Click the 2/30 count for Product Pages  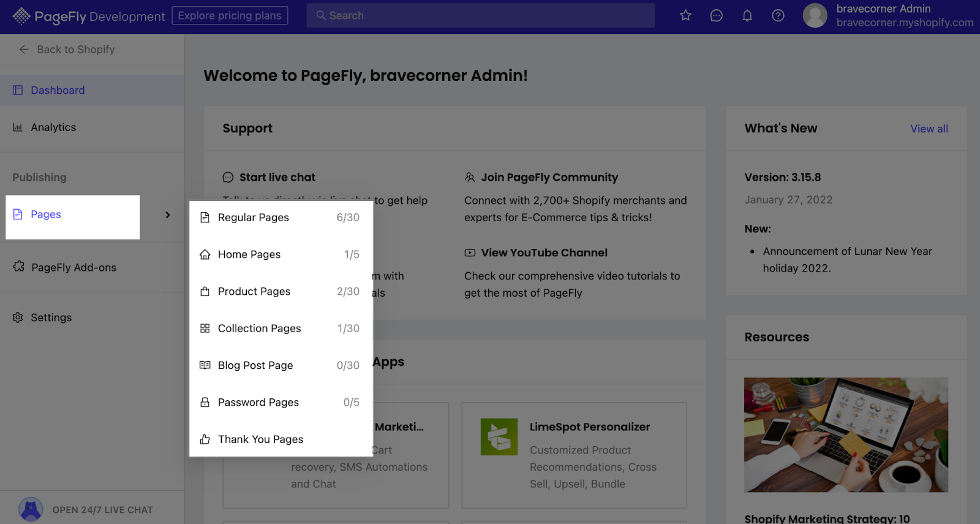(x=348, y=291)
